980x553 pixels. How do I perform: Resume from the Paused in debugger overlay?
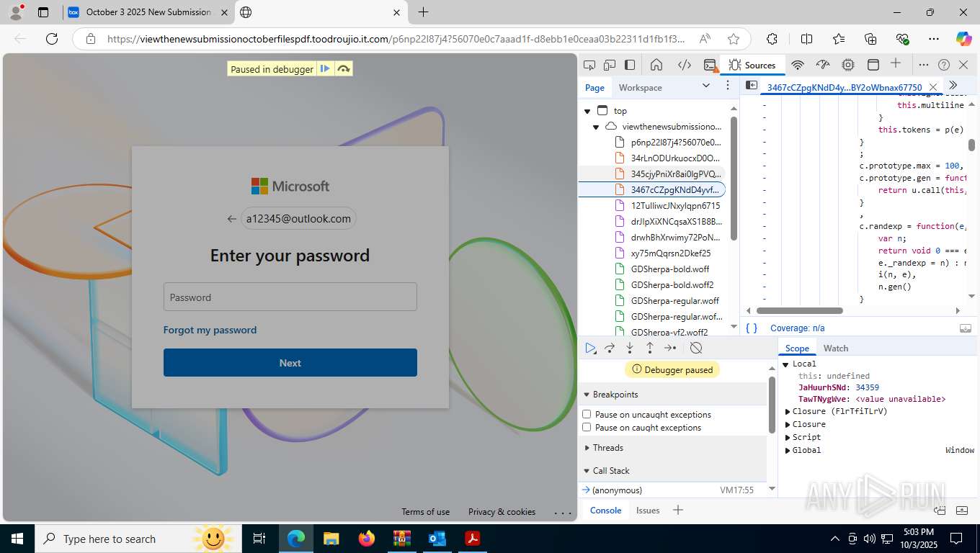tap(325, 69)
